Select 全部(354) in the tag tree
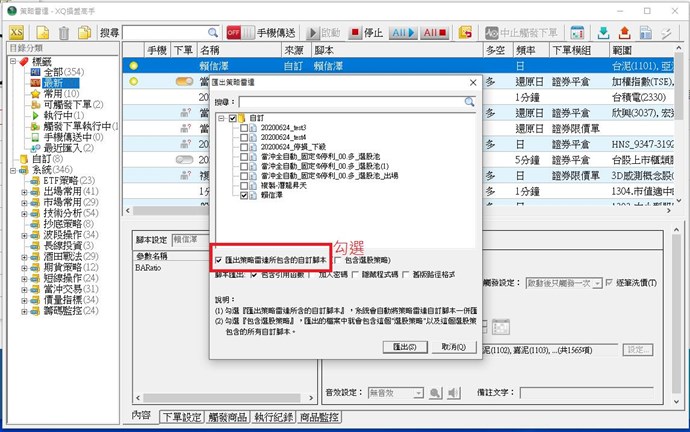 63,72
